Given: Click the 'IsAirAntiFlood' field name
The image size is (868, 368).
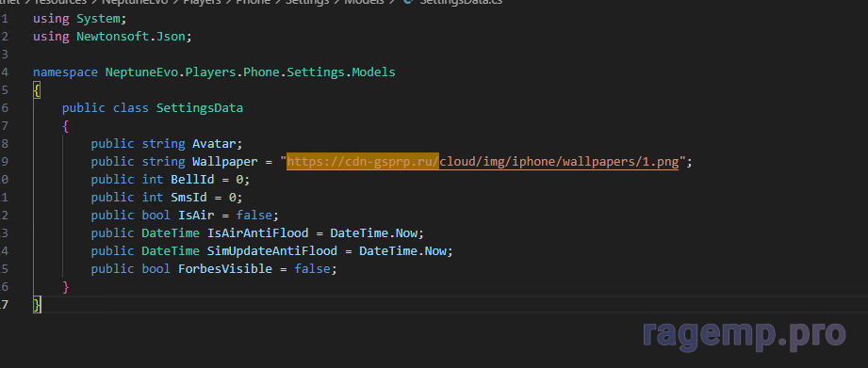Looking at the screenshot, I should tap(257, 233).
